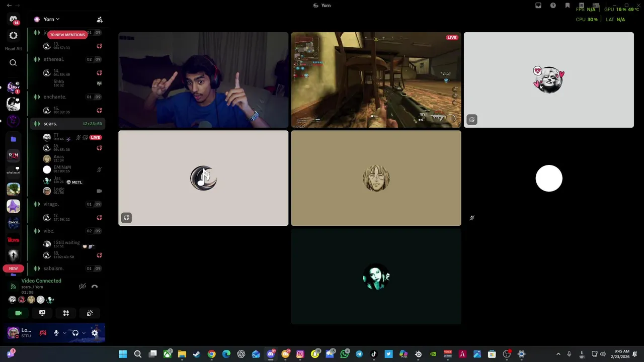Image resolution: width=644 pixels, height=362 pixels.
Task: Open the Discord inbox icon in title bar
Action: click(538, 6)
